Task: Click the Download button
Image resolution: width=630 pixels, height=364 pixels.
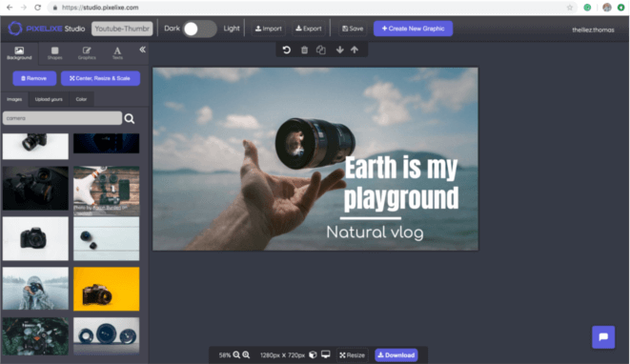Action: [396, 355]
